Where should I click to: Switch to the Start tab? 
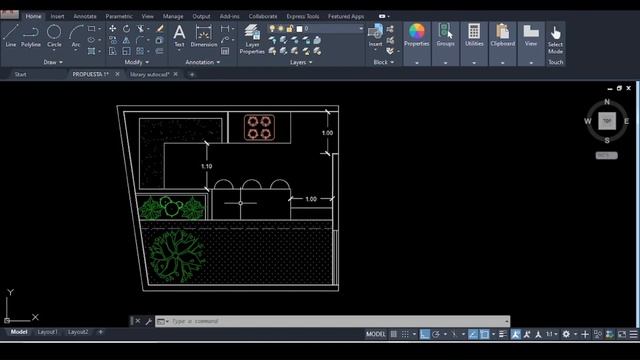pos(20,74)
